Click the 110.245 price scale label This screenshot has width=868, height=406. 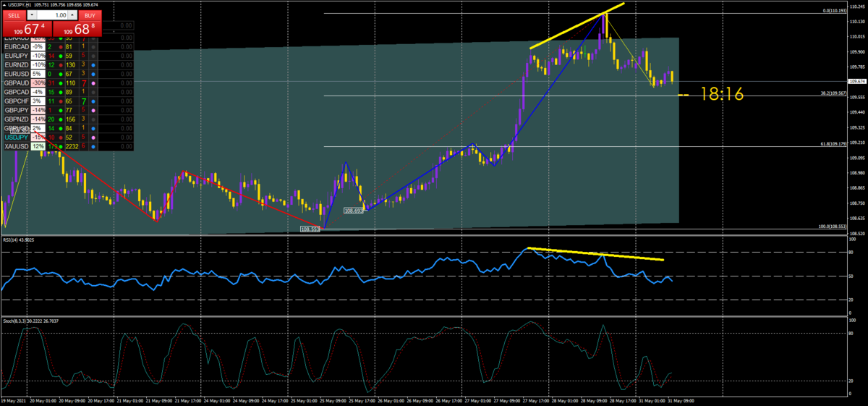(x=858, y=7)
